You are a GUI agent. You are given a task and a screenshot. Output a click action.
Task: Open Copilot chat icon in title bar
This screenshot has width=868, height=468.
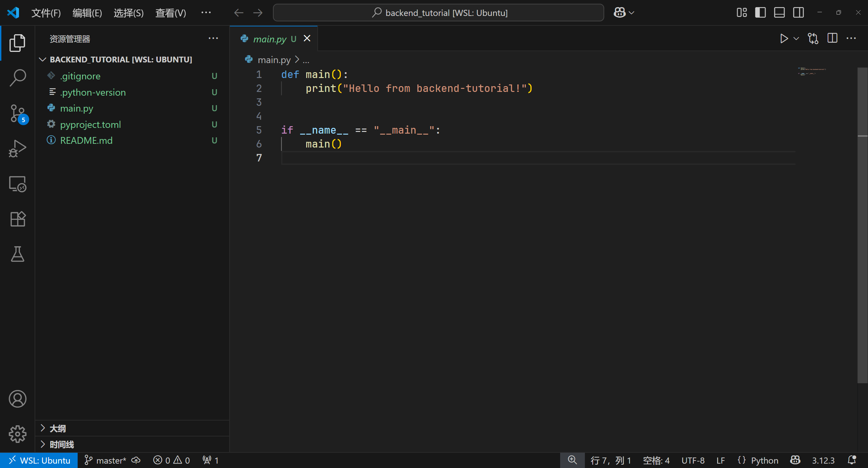coord(620,13)
